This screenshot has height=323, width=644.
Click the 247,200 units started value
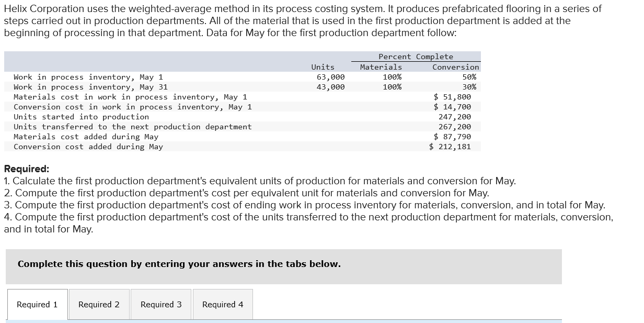coord(454,117)
